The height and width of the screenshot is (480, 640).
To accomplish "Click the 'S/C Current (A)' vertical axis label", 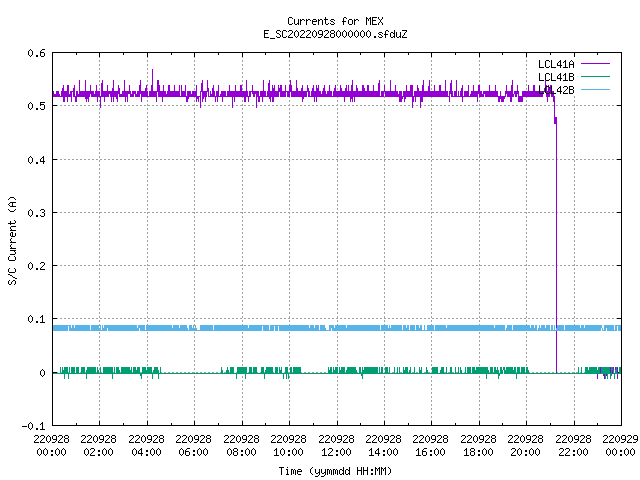I will pos(12,240).
